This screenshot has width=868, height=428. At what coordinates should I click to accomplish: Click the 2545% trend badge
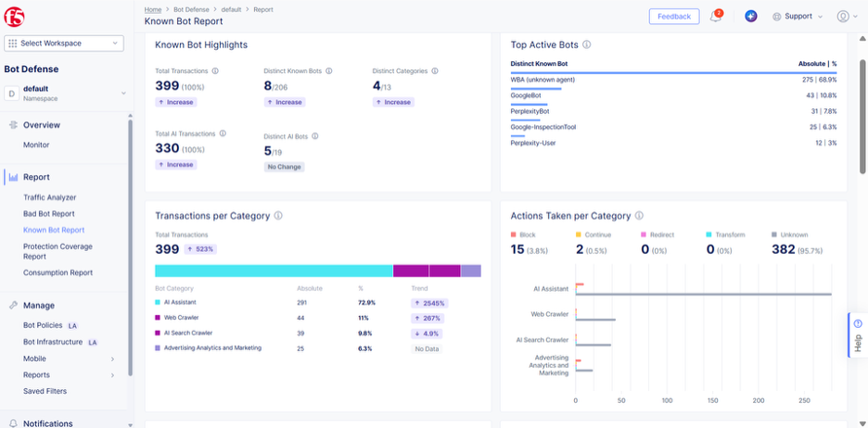(x=429, y=303)
